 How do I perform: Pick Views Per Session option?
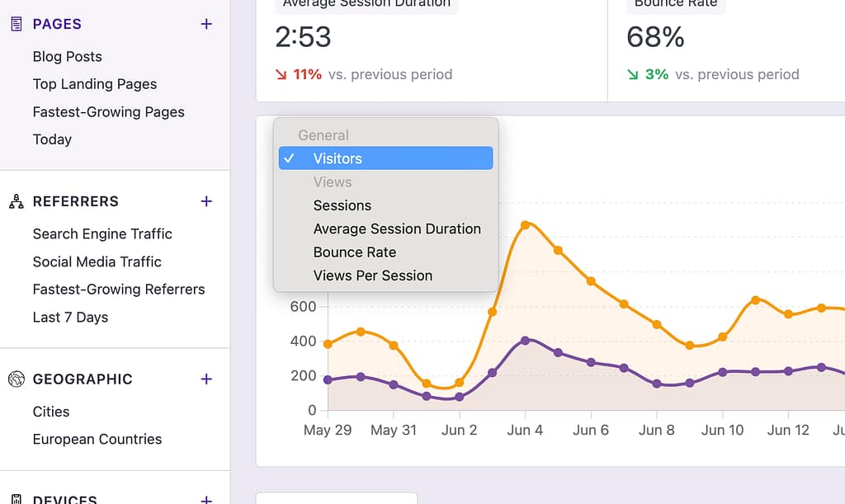click(373, 276)
